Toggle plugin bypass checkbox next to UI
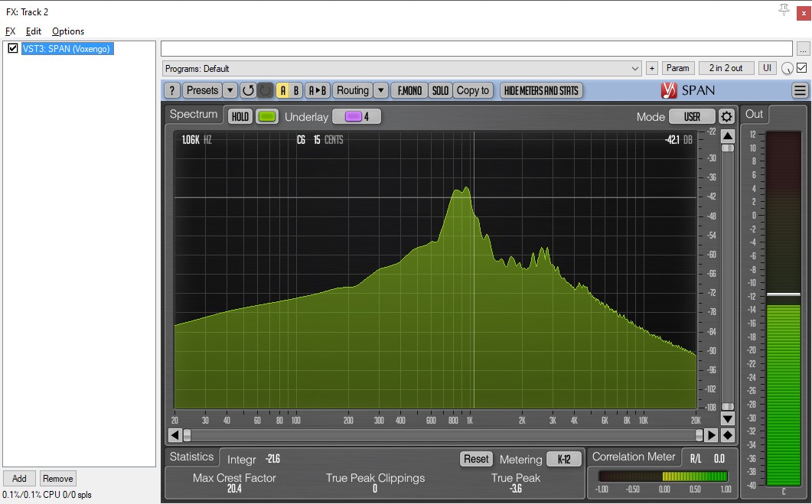The width and height of the screenshot is (812, 504). coord(801,68)
